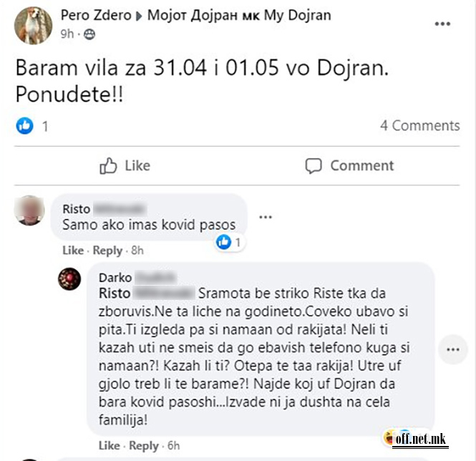
Task: Reply to Risto's comment
Action: (107, 251)
